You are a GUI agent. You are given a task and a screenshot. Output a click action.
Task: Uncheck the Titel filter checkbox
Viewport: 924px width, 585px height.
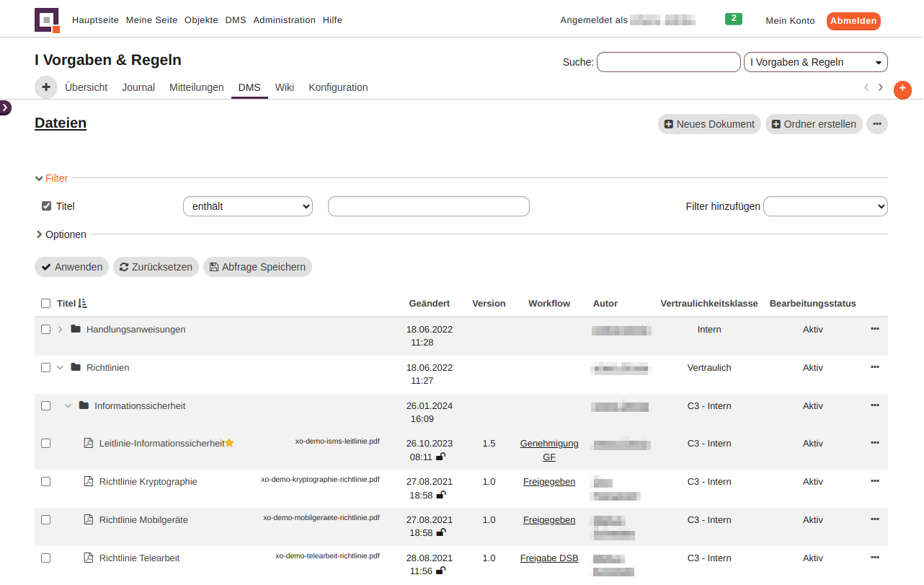[47, 206]
